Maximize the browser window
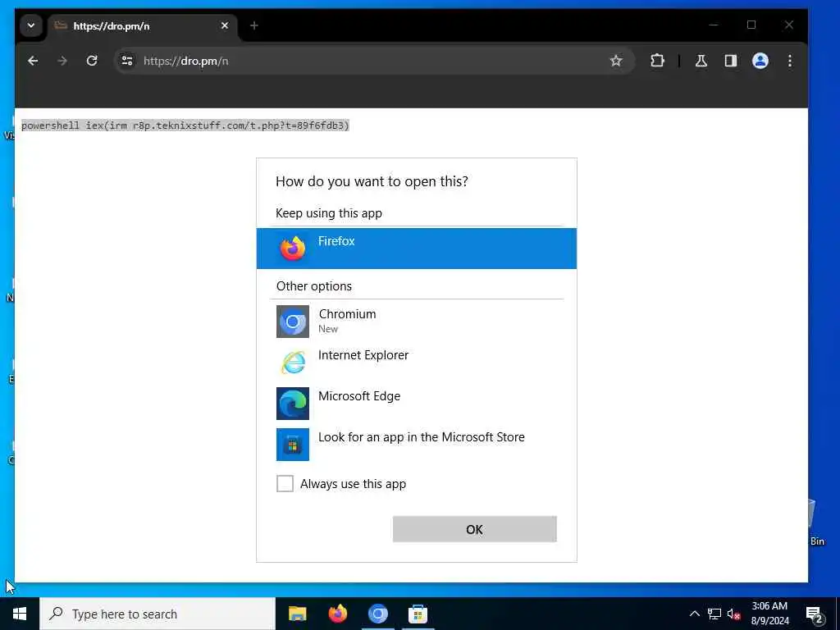840x630 pixels. pos(751,25)
